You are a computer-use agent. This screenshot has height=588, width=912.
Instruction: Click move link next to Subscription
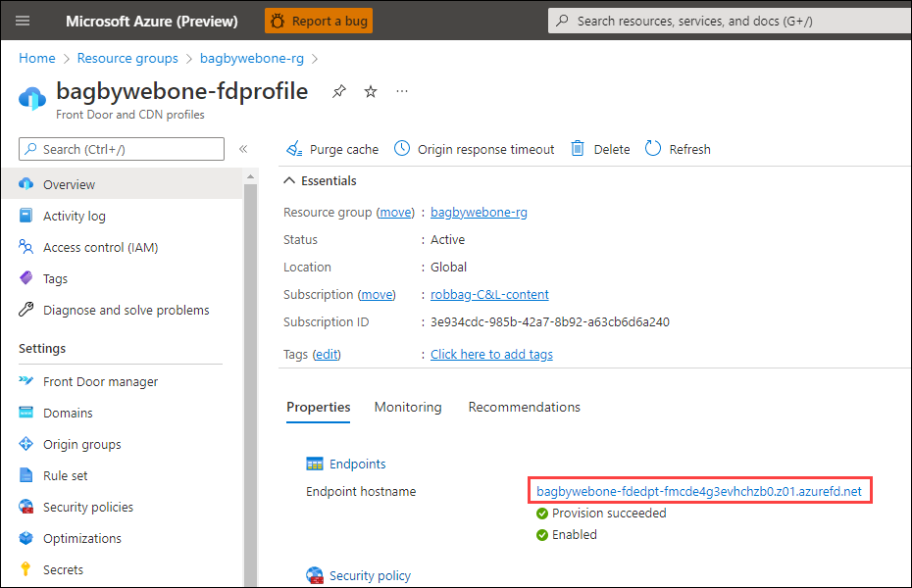coord(377,295)
